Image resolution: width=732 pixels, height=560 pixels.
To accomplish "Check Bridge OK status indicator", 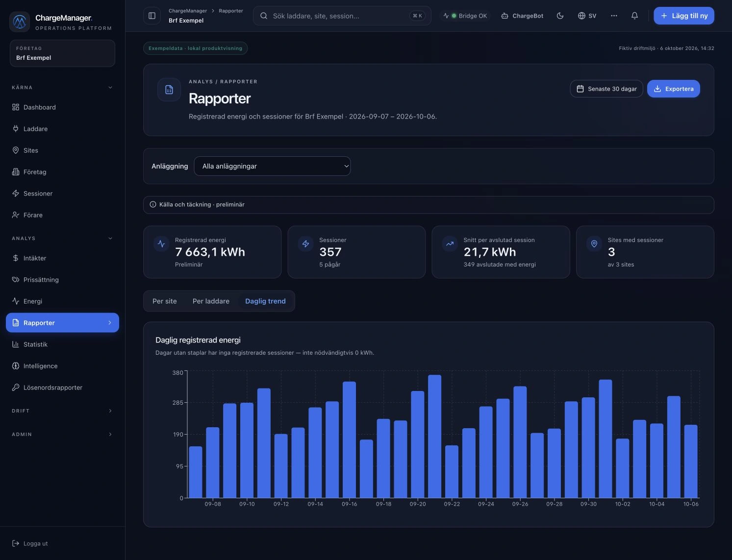I will coord(465,16).
